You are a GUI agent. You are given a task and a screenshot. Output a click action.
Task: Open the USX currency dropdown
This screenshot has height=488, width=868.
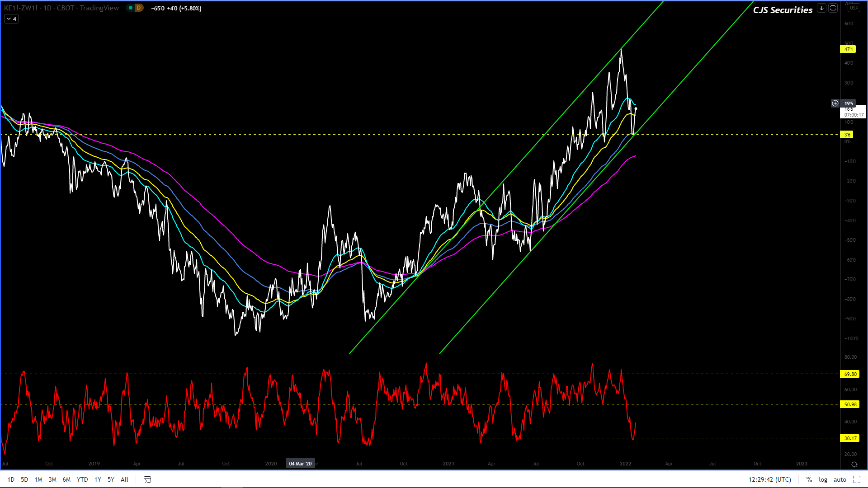click(854, 8)
